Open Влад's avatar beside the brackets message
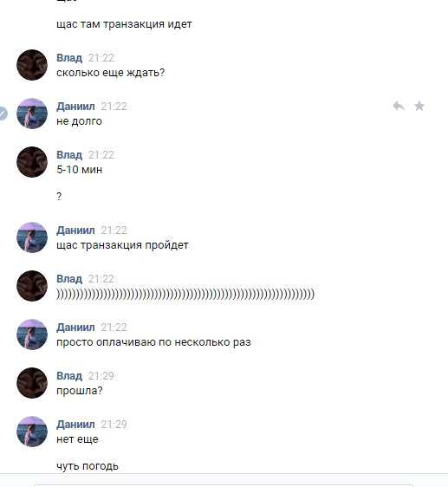The height and width of the screenshot is (487, 448). click(32, 286)
